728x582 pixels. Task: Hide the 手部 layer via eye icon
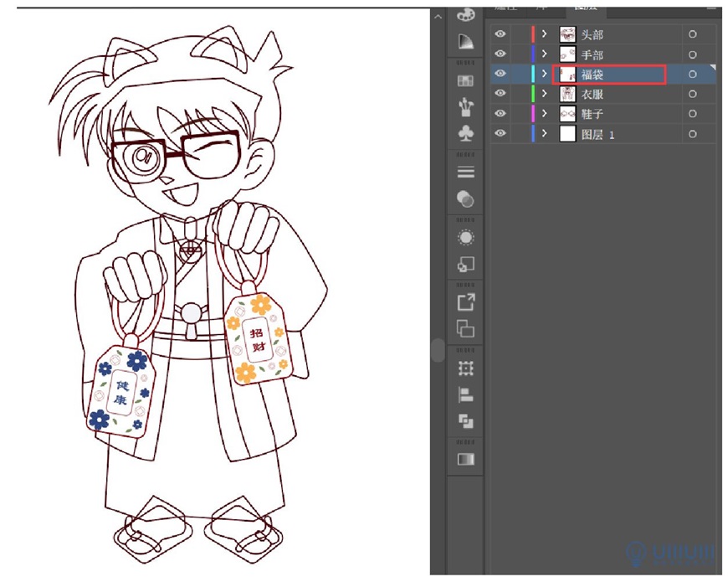pyautogui.click(x=500, y=54)
